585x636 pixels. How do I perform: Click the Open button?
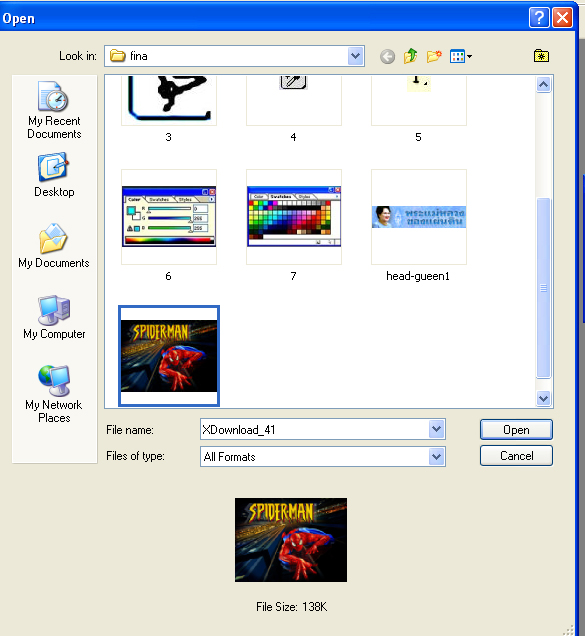(x=516, y=430)
